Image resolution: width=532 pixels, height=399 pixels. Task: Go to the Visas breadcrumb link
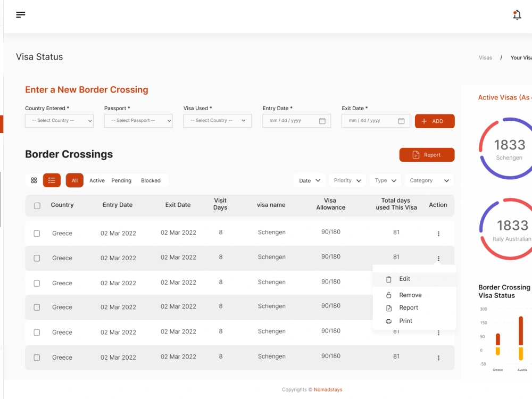pos(485,57)
